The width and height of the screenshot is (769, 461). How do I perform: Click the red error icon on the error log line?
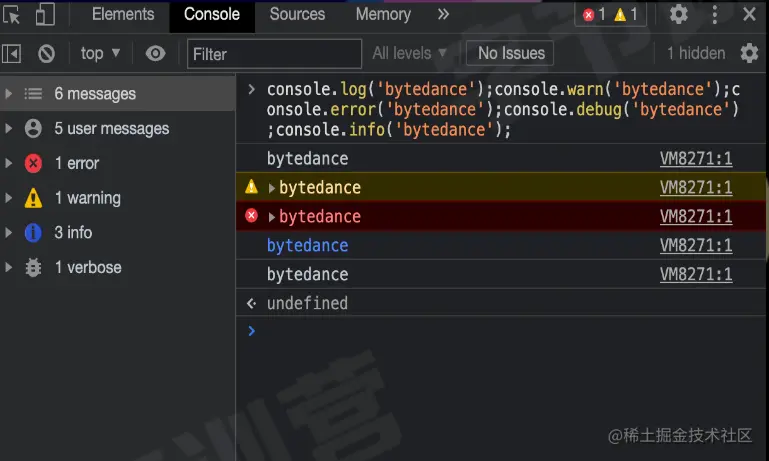click(x=252, y=215)
